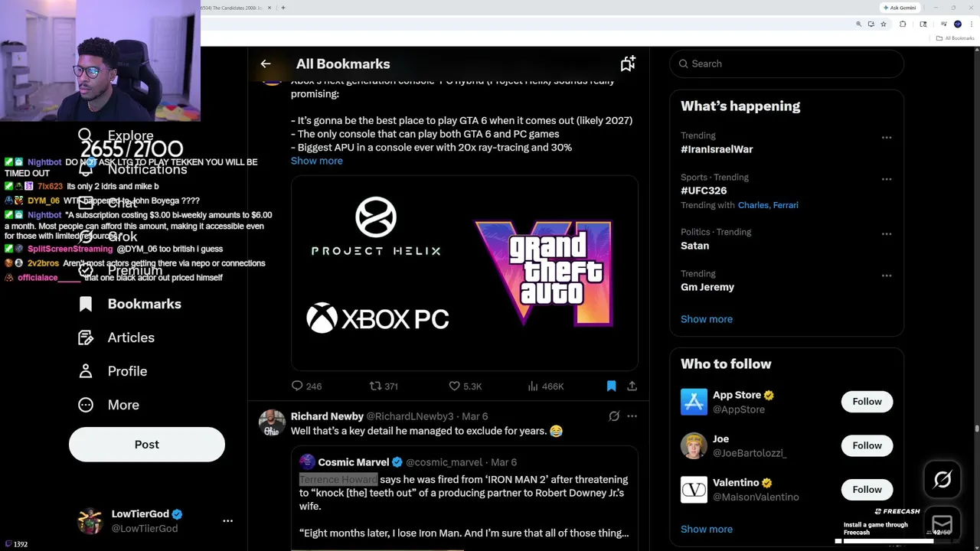
Task: Follow Valentino account
Action: pyautogui.click(x=867, y=490)
